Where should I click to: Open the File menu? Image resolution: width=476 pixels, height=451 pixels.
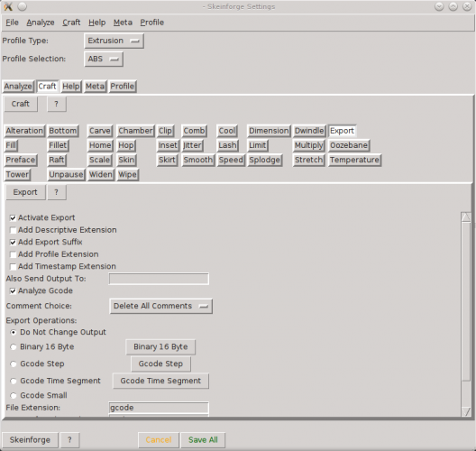[12, 23]
